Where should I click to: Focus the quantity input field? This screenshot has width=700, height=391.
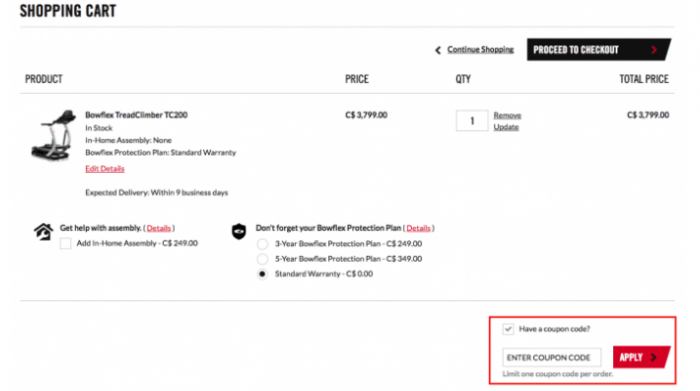click(472, 121)
